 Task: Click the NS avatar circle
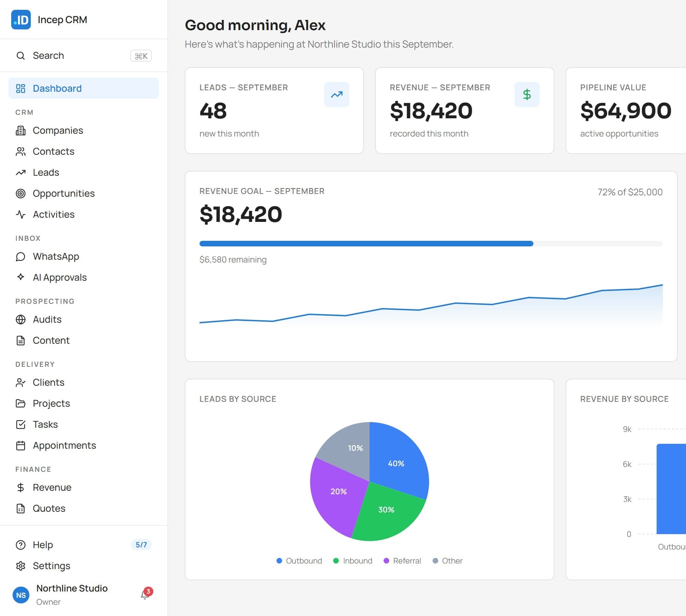(x=21, y=595)
